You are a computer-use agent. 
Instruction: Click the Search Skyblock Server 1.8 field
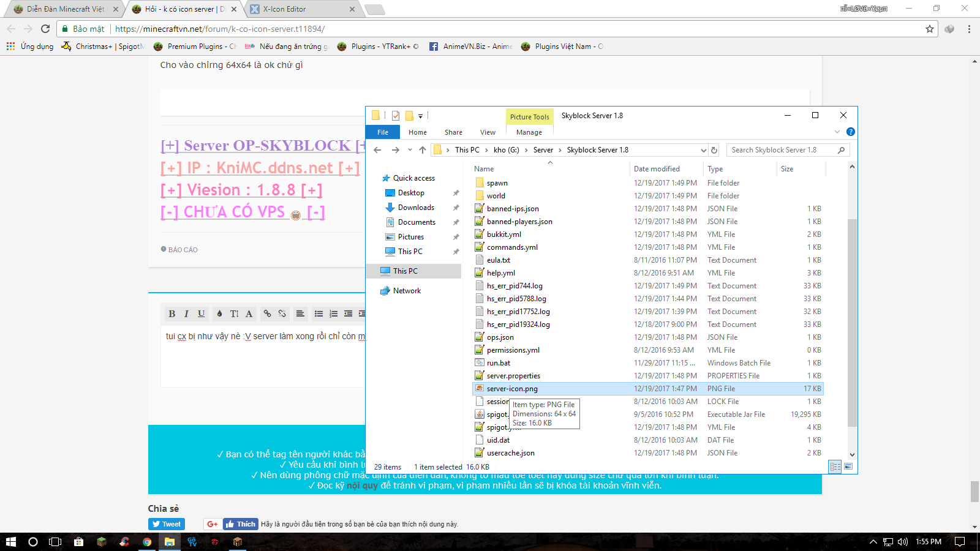781,150
